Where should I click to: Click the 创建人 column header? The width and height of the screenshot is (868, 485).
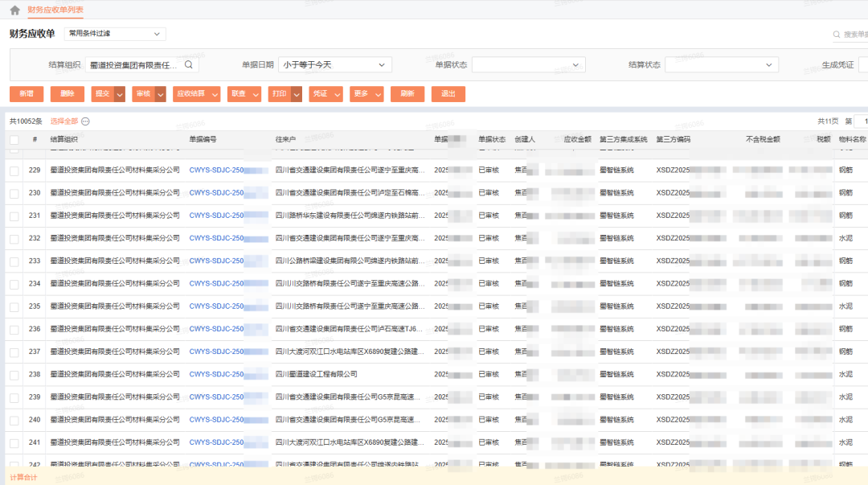525,140
